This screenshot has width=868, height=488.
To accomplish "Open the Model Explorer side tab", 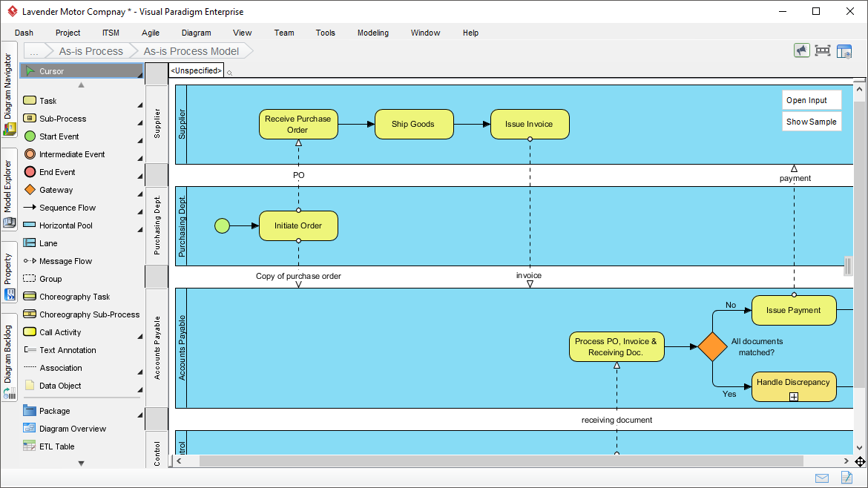I will click(9, 190).
